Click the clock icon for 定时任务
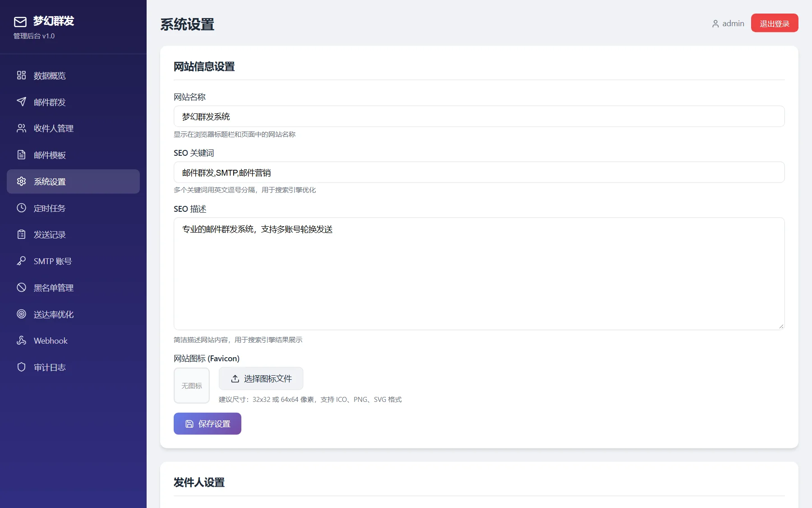 [x=21, y=208]
